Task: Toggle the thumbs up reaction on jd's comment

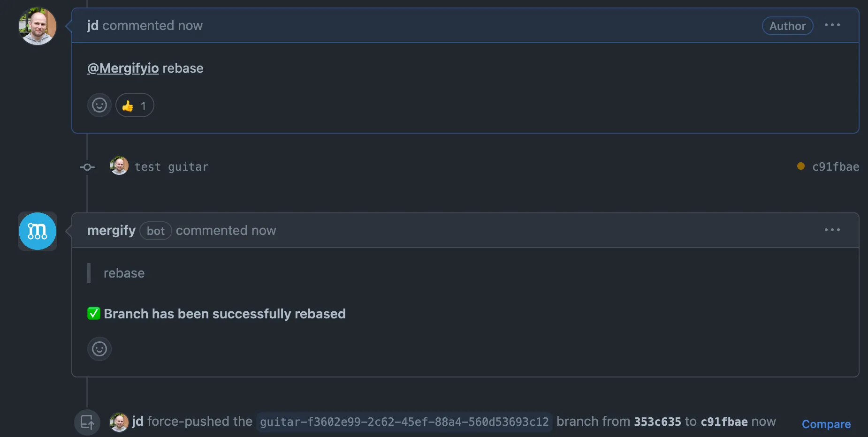Action: pyautogui.click(x=134, y=105)
